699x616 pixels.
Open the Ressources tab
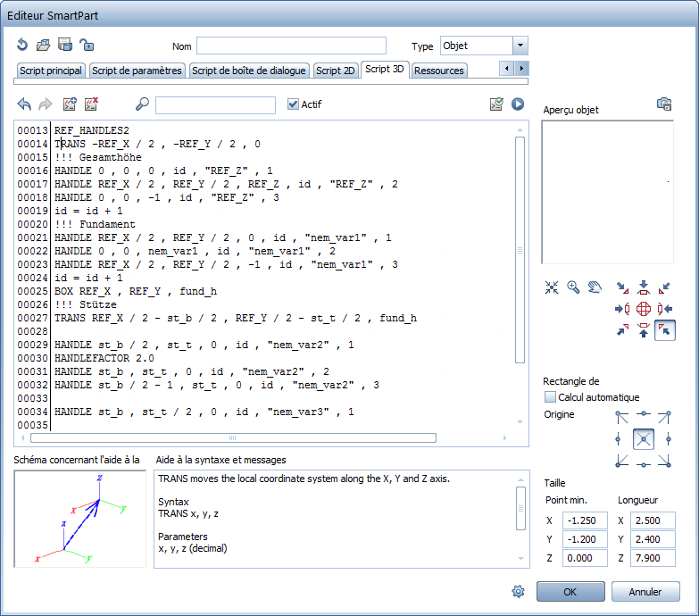pyautogui.click(x=439, y=71)
